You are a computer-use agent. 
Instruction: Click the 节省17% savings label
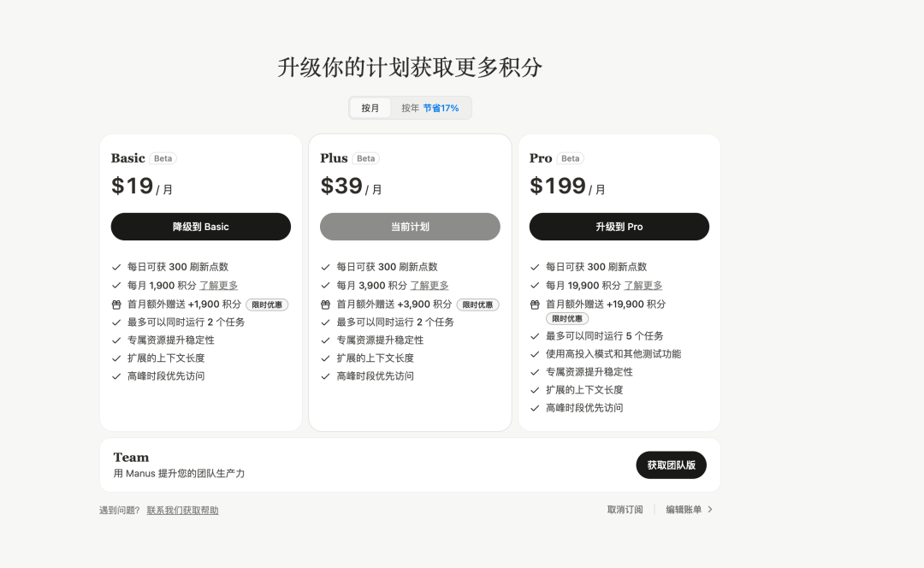pos(441,108)
